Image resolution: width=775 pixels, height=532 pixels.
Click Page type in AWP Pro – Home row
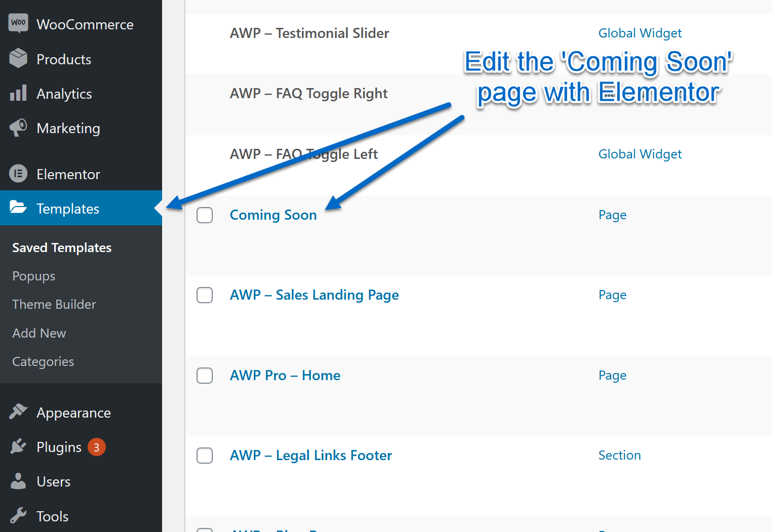612,376
